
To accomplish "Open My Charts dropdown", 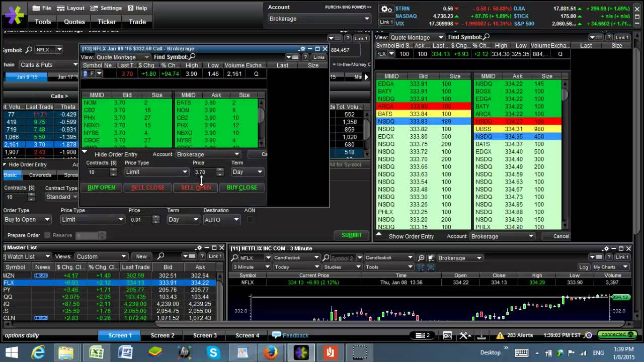I will [x=610, y=267].
